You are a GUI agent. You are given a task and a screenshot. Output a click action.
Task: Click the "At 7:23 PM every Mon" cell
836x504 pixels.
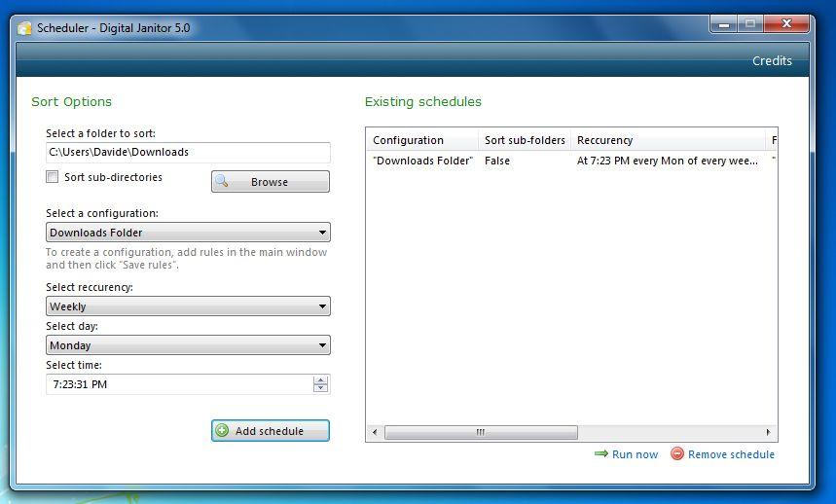point(667,161)
